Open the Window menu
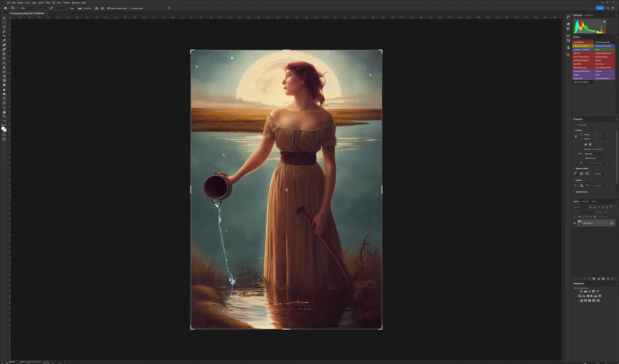Image resolution: width=619 pixels, height=364 pixels. pos(75,2)
